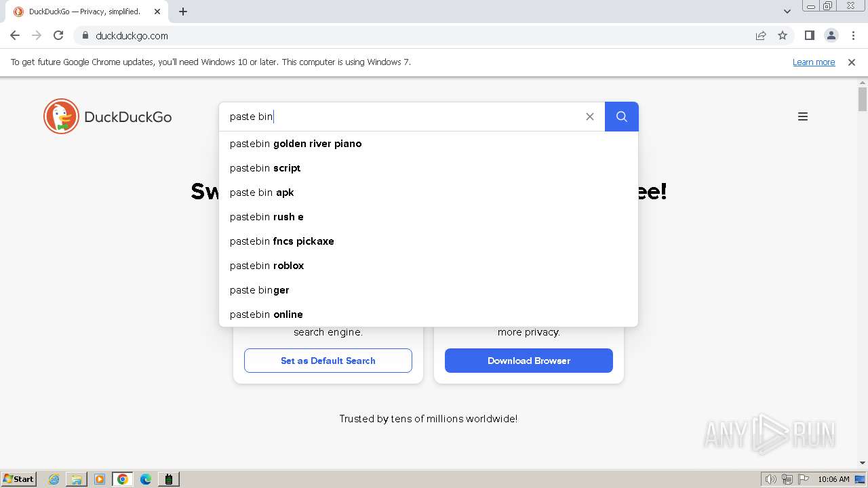
Task: Click the clock showing 10:06 AM
Action: tap(833, 479)
